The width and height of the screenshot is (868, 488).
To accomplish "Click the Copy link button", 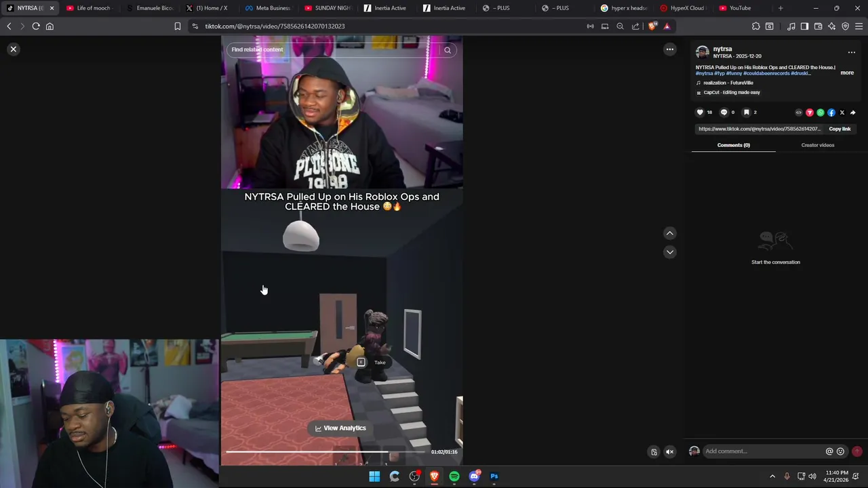I will point(840,129).
